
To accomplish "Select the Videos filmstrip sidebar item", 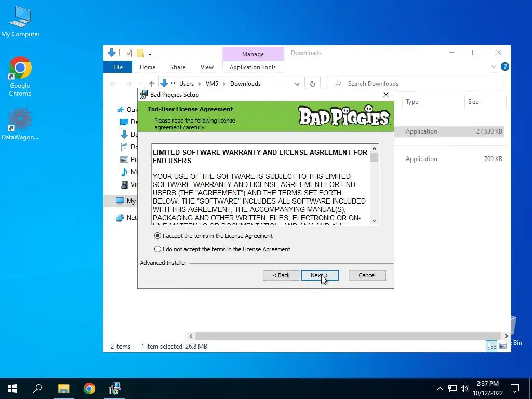I will pos(124,184).
